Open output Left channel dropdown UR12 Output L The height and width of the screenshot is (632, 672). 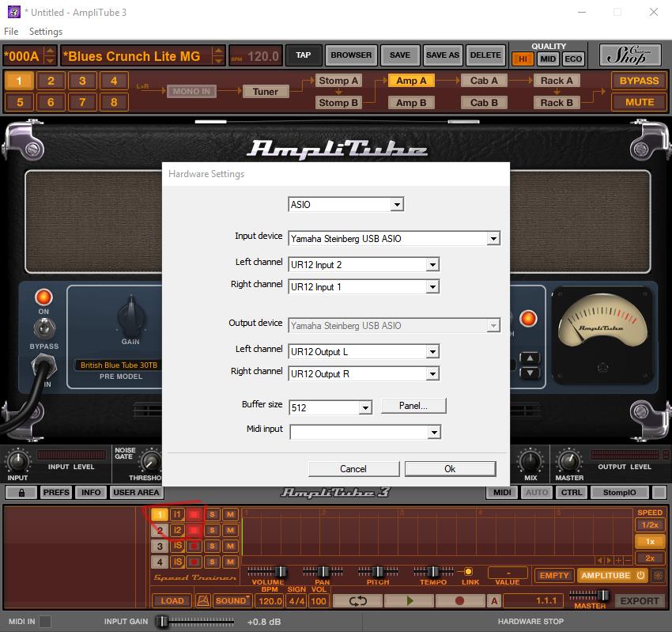(364, 351)
